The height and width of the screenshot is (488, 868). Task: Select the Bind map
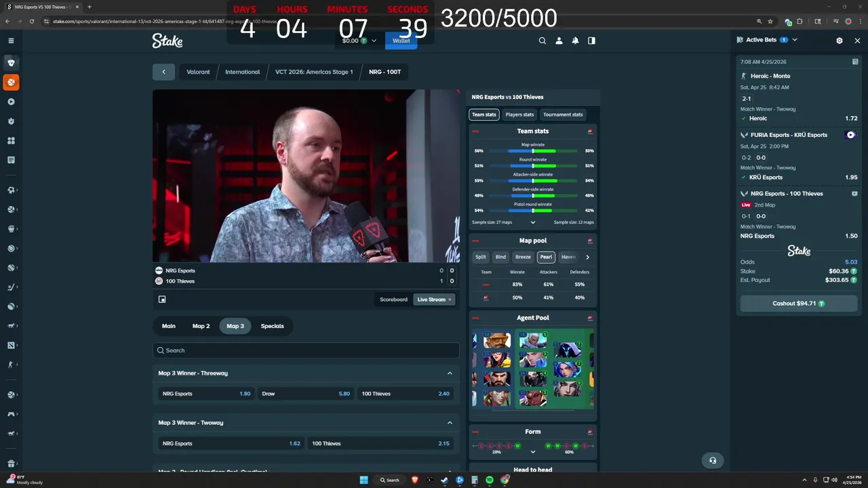[500, 257]
